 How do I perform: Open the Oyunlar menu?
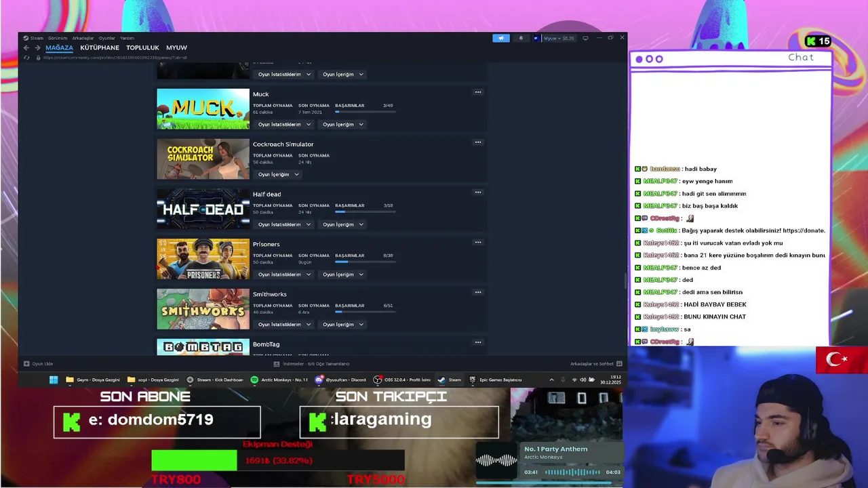click(x=106, y=38)
